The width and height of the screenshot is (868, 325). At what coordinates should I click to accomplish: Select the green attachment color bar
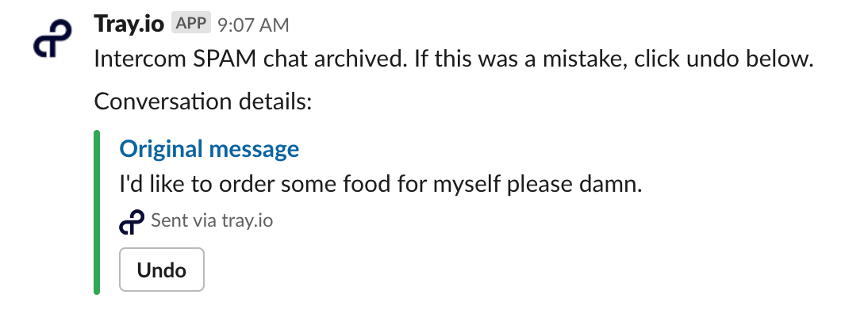97,212
